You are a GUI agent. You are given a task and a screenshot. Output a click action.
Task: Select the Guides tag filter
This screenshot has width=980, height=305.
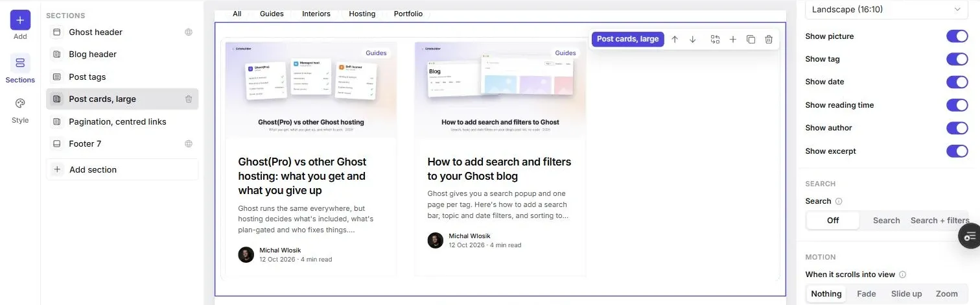pyautogui.click(x=272, y=14)
